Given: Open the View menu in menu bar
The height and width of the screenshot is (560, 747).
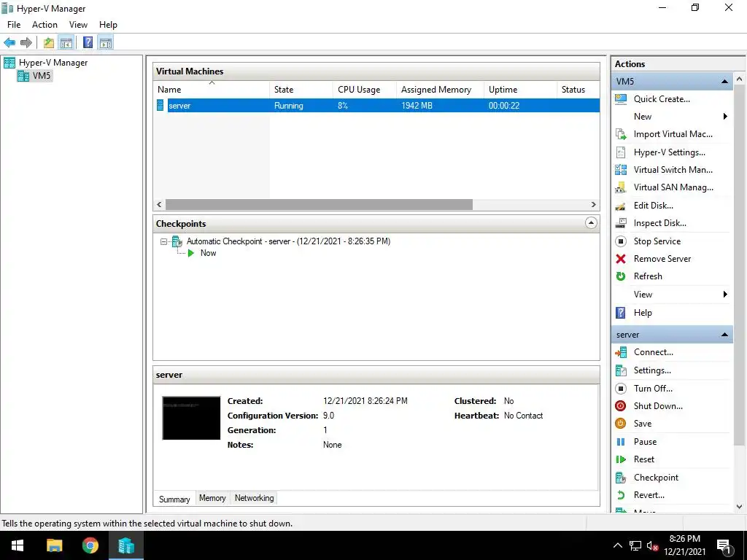Looking at the screenshot, I should tap(78, 25).
